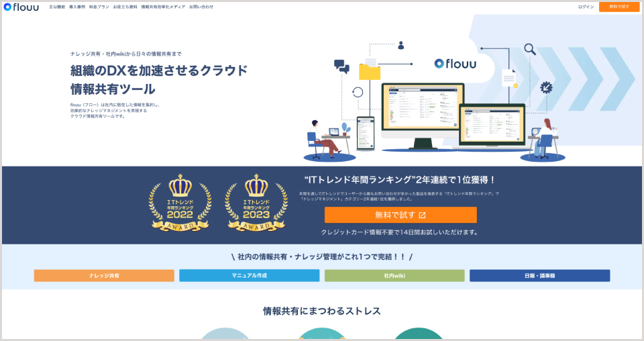Click the headline 組織のDXを加速させるクラウド
Screen dimensions: 644x341
158,70
